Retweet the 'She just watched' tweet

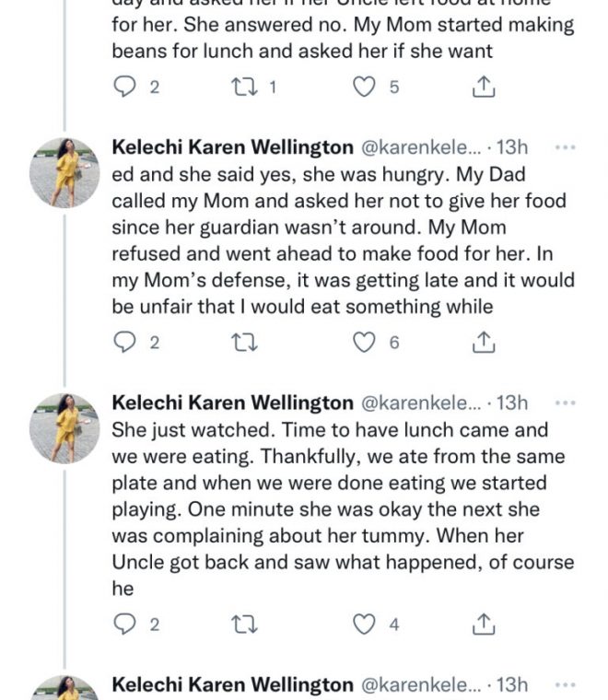click(243, 624)
